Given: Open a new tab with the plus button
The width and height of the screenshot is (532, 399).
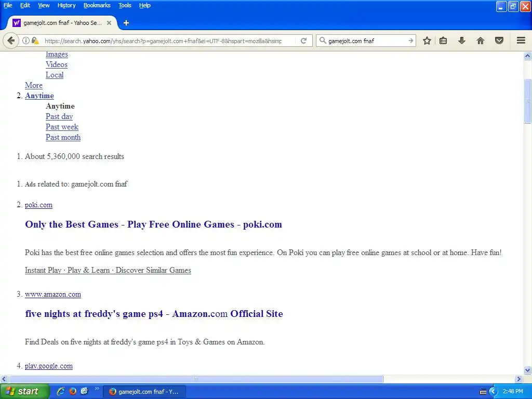Looking at the screenshot, I should tap(126, 23).
